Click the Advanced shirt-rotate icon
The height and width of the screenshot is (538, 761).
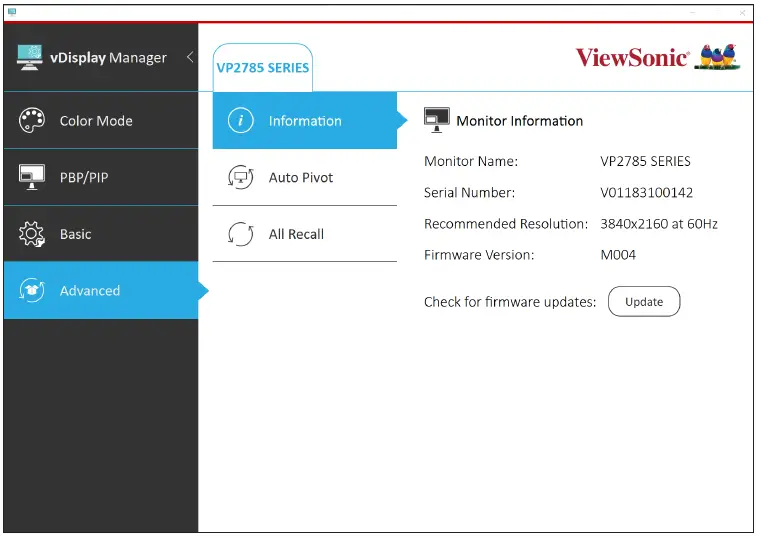click(x=32, y=290)
